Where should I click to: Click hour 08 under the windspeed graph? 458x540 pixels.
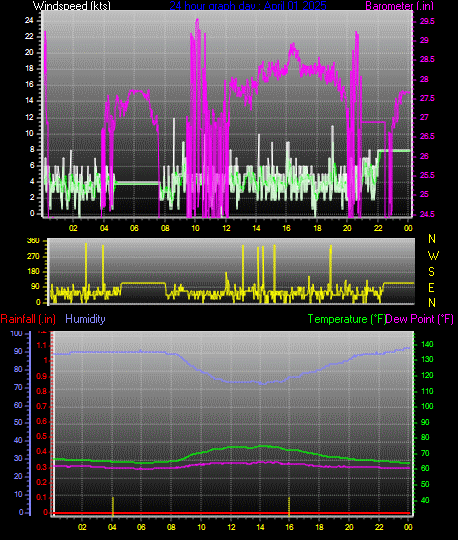(165, 228)
